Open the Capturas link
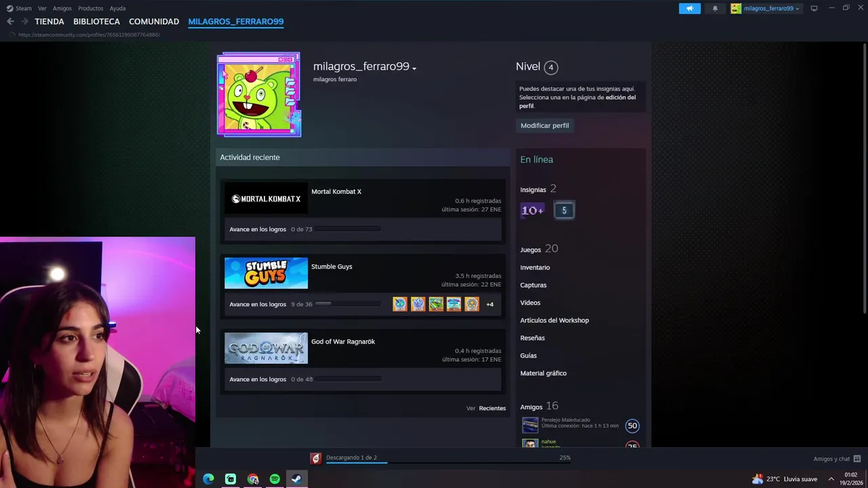This screenshot has width=868, height=488. pos(533,285)
